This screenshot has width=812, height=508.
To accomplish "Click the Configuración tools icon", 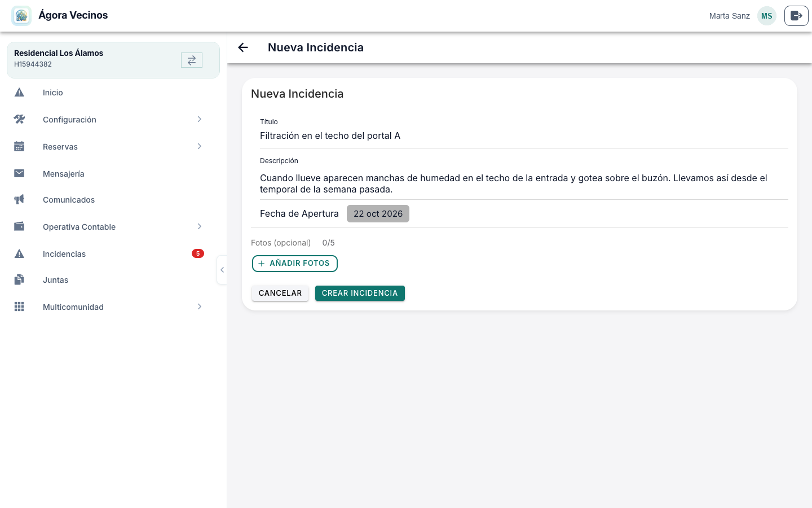I will tap(19, 119).
